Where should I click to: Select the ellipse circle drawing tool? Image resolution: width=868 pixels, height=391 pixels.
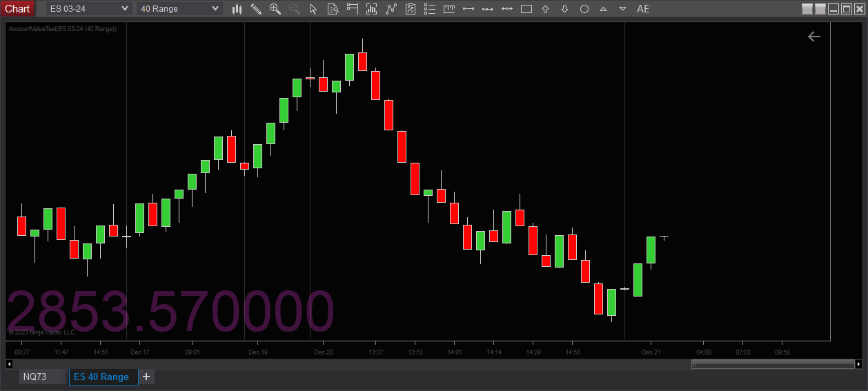pyautogui.click(x=584, y=9)
